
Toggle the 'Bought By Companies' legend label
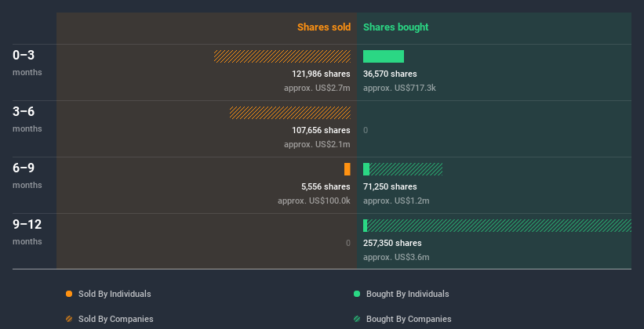(x=409, y=319)
